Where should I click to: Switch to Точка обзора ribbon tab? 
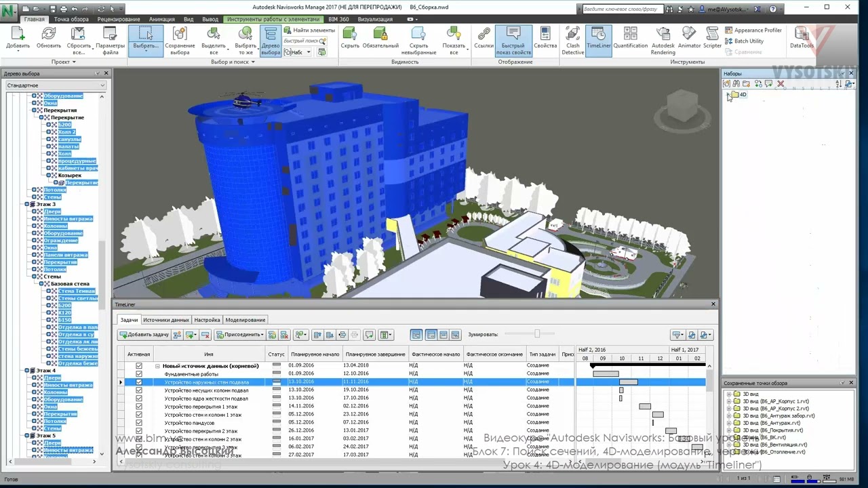coord(71,19)
